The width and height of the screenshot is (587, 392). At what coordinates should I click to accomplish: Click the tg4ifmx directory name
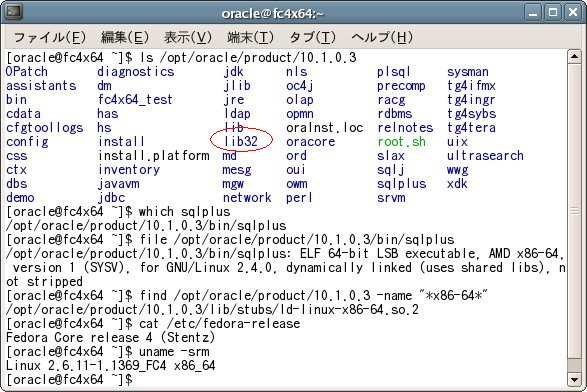pyautogui.click(x=471, y=86)
